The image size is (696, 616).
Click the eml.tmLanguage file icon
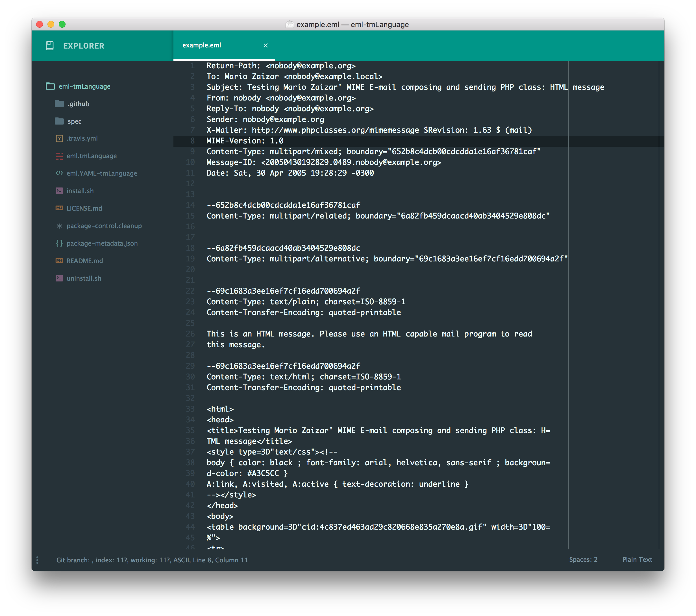[60, 156]
